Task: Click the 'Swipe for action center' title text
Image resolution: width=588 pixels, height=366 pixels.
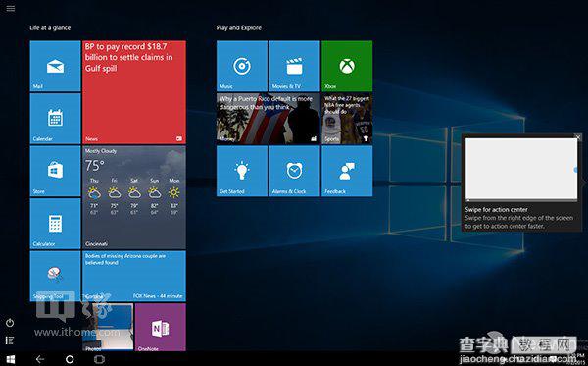Action: click(496, 209)
